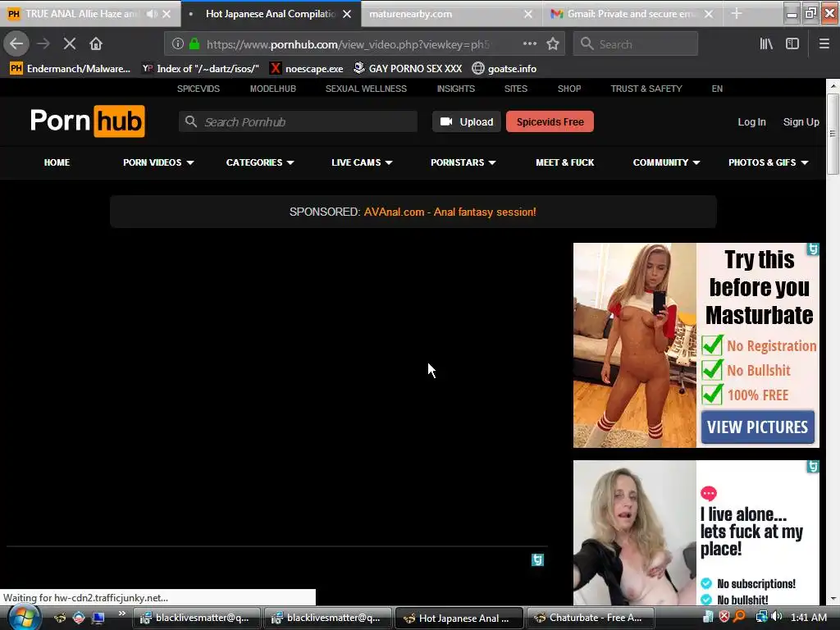Expand the COMMUNITY dropdown menu
840x630 pixels.
[666, 162]
